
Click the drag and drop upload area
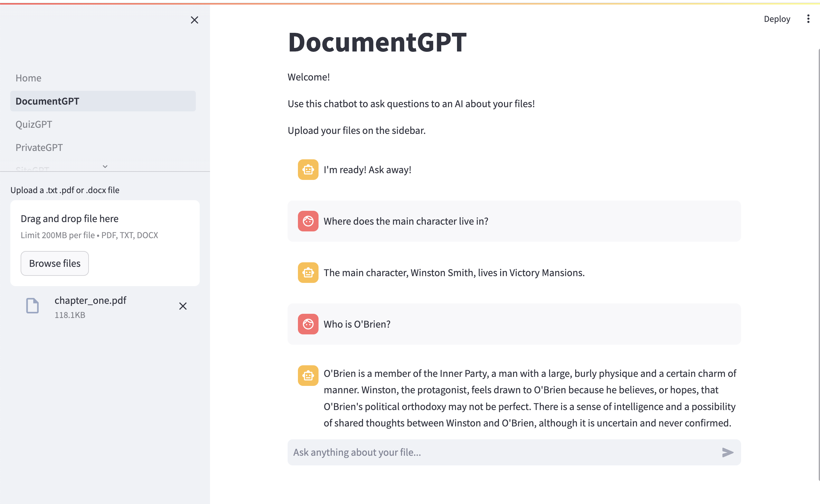pyautogui.click(x=105, y=227)
